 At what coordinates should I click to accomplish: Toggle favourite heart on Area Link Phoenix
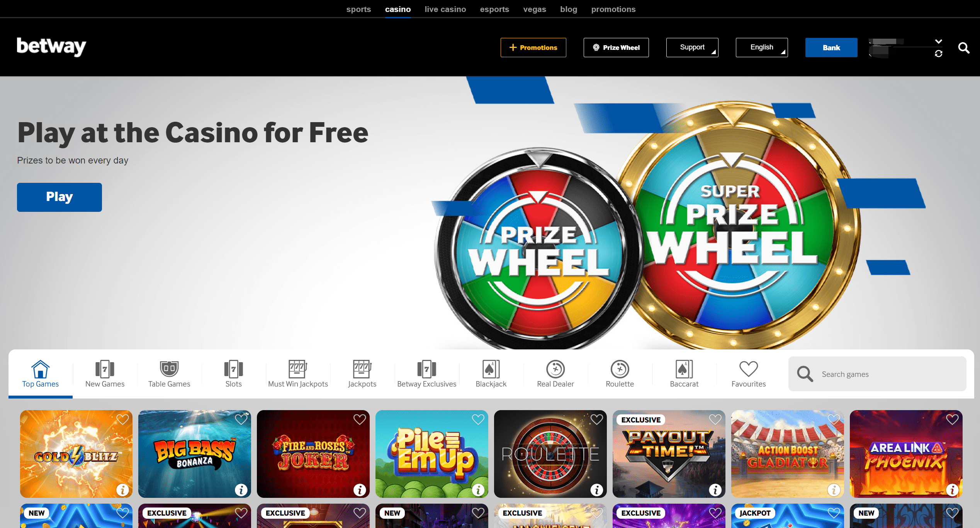[952, 419]
